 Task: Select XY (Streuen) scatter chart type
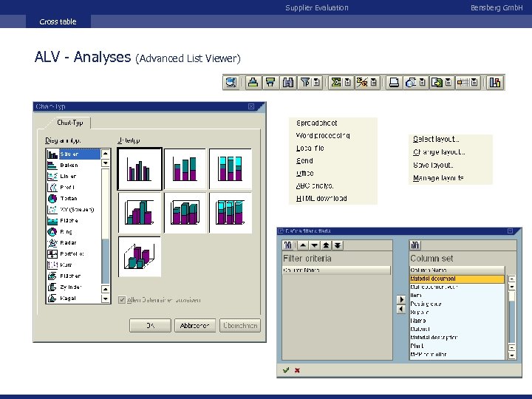click(73, 210)
